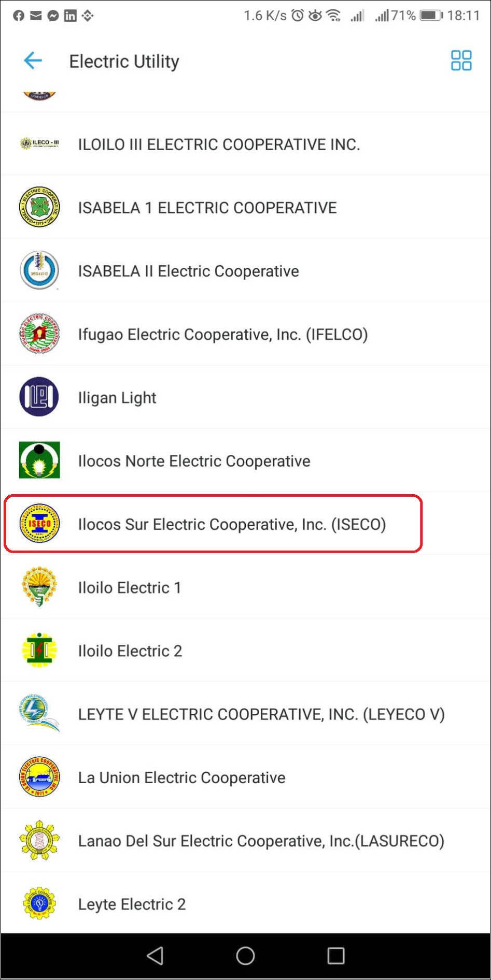Open La Union Electric Cooperative

[245, 777]
